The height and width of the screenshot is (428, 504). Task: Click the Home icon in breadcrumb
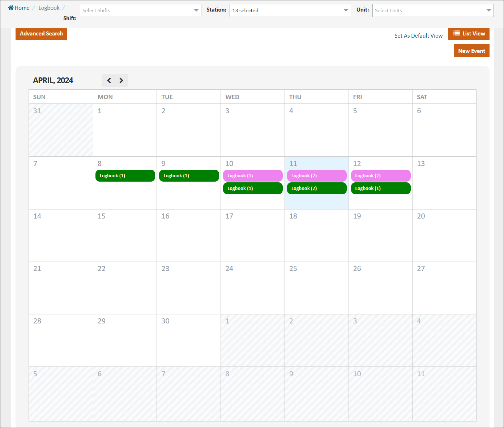coord(11,8)
